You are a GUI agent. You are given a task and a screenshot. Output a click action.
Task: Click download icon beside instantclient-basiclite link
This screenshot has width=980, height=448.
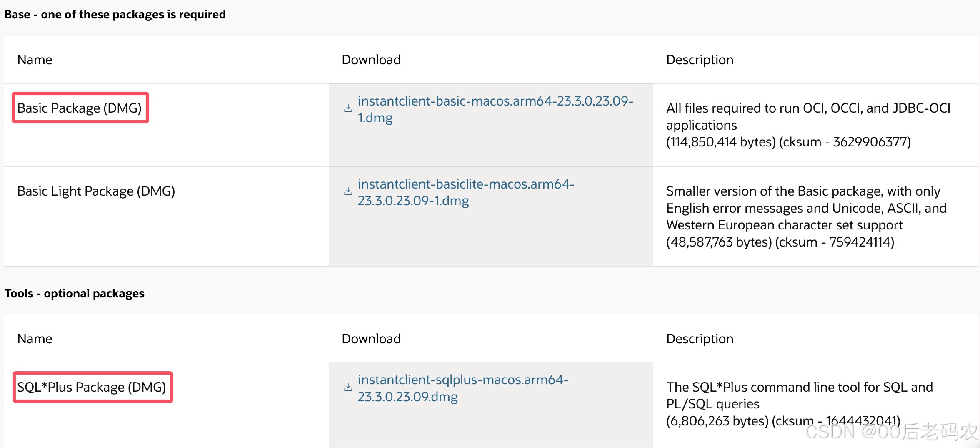pos(348,191)
